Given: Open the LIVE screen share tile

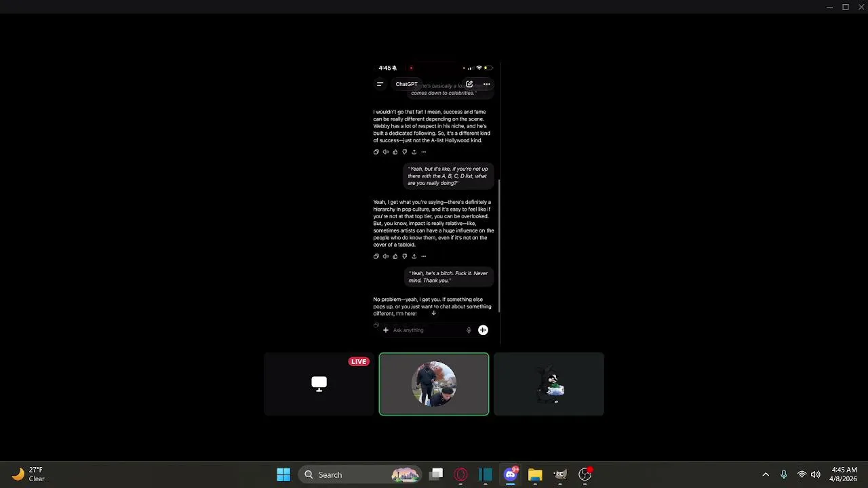Looking at the screenshot, I should (319, 384).
